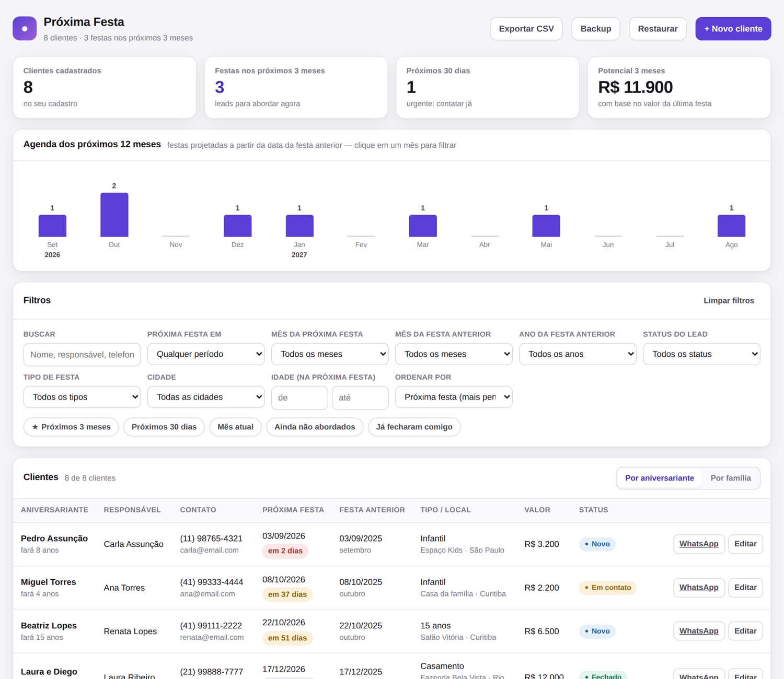Screen dimensions: 784x679
Task: Click the Restaurar button
Action: [658, 29]
